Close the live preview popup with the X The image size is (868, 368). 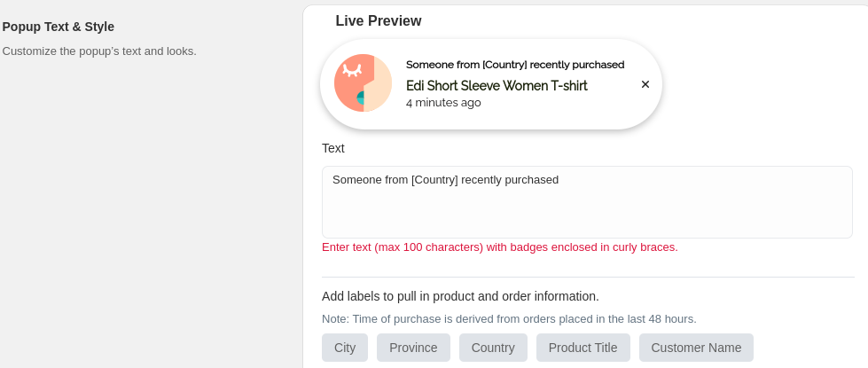(x=645, y=84)
